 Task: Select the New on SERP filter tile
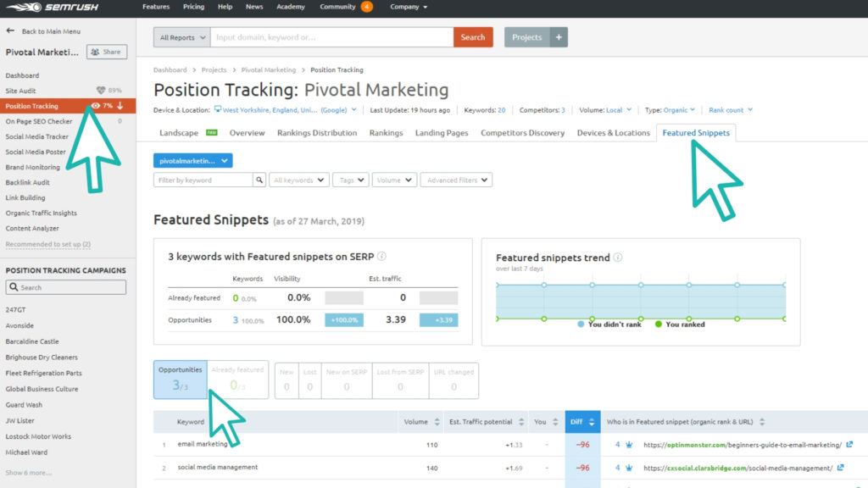point(347,380)
